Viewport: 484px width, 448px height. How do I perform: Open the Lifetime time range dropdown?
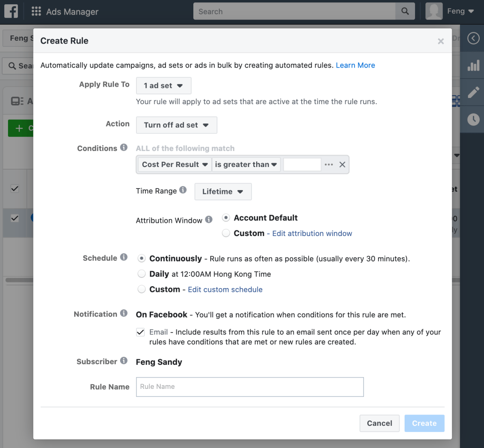tap(223, 192)
